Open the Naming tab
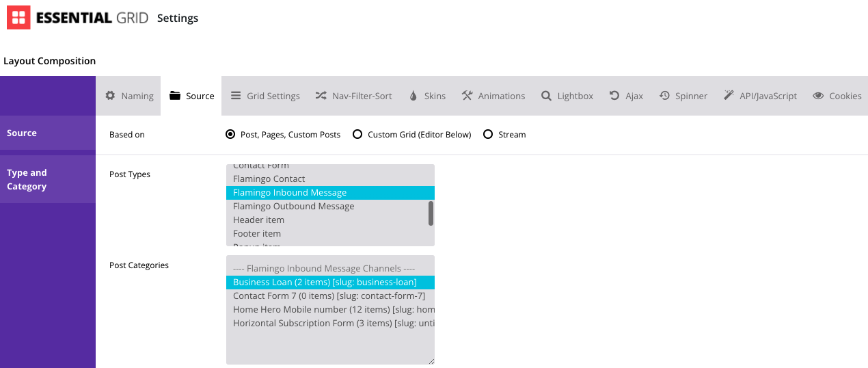 pyautogui.click(x=128, y=96)
